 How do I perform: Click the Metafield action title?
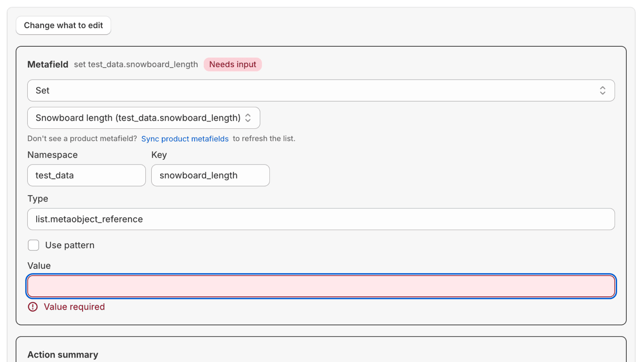[x=47, y=64]
